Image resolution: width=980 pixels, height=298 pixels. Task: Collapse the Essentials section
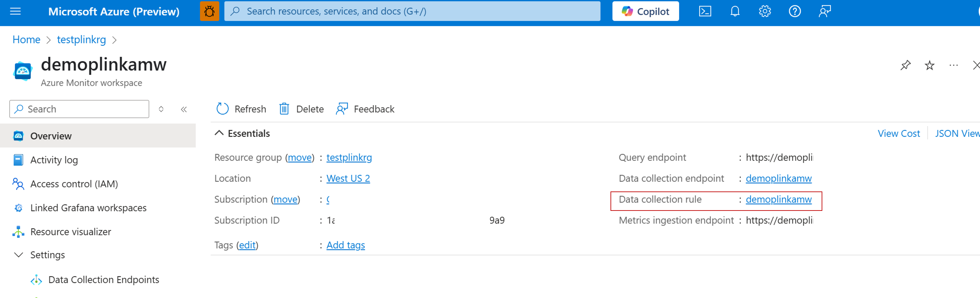click(219, 133)
